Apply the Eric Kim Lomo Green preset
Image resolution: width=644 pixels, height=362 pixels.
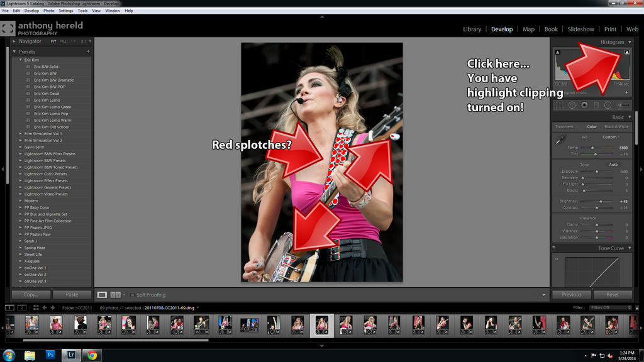(52, 107)
